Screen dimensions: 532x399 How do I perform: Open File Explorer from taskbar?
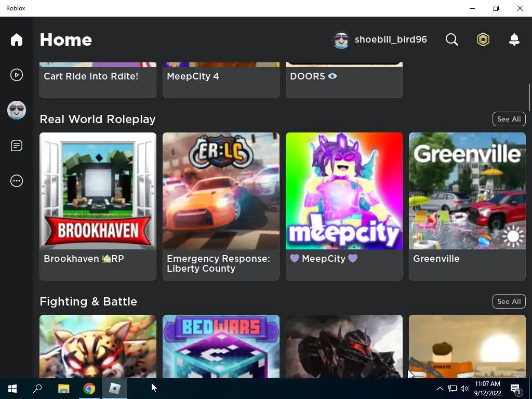pos(63,389)
